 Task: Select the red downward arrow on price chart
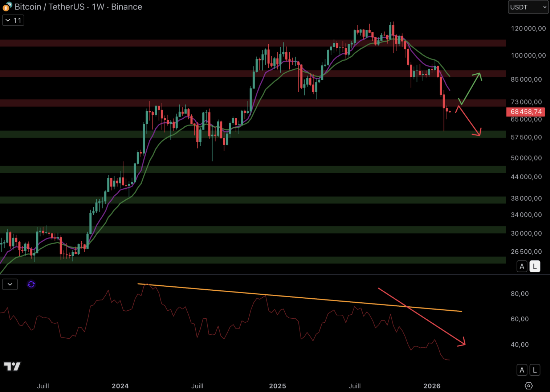click(x=468, y=121)
